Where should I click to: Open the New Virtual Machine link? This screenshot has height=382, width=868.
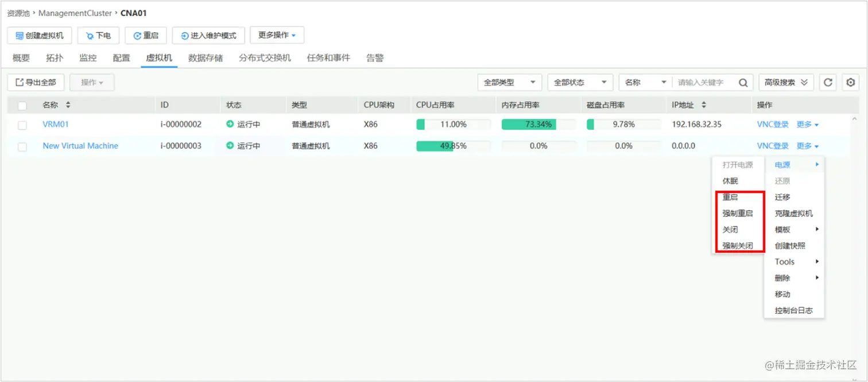pyautogui.click(x=80, y=146)
